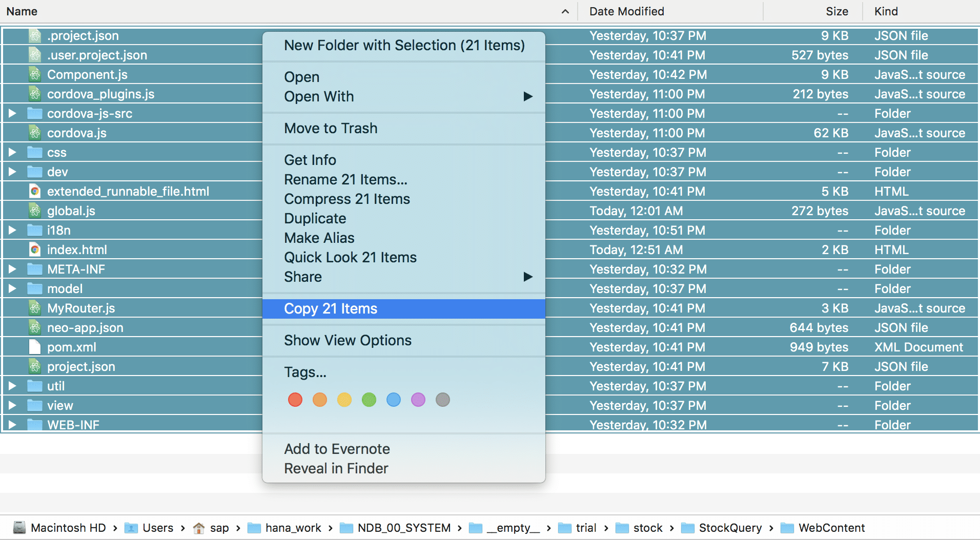Click the index.html Chrome file icon

pos(35,250)
